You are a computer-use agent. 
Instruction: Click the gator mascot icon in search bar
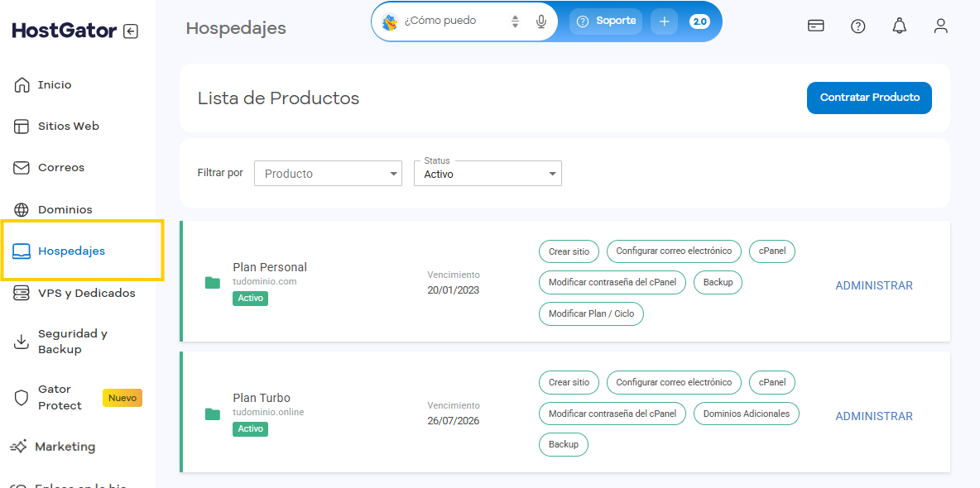click(391, 22)
